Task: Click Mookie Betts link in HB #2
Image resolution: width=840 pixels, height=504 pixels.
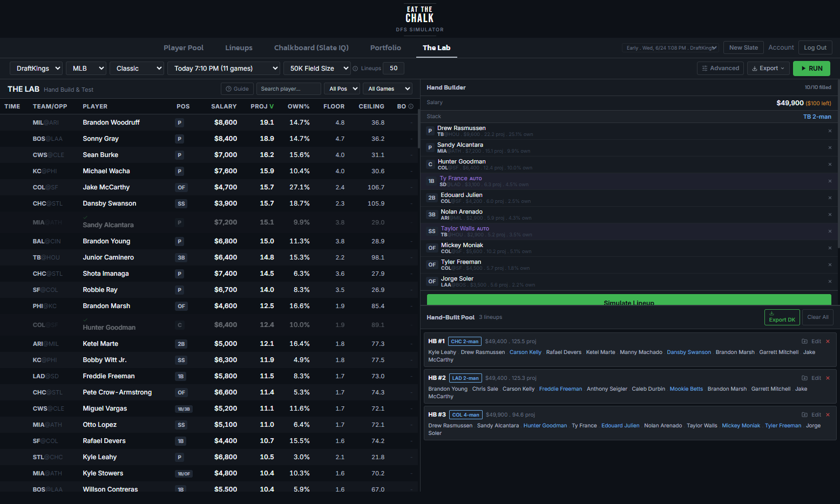Action: pyautogui.click(x=686, y=389)
